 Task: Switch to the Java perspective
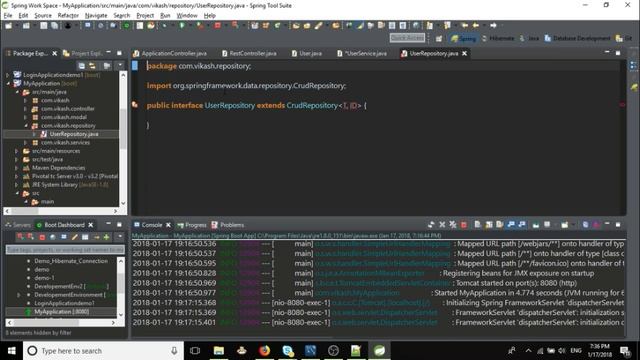coord(529,38)
